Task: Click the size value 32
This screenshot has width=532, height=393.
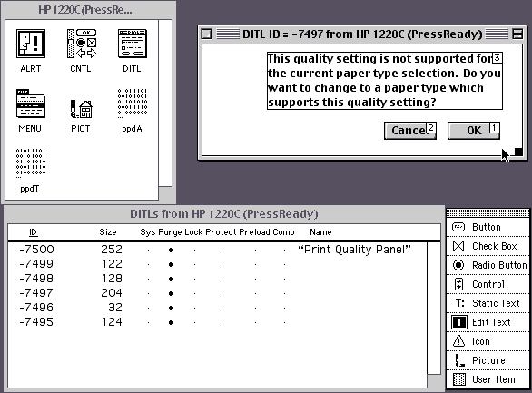Action: click(x=115, y=308)
